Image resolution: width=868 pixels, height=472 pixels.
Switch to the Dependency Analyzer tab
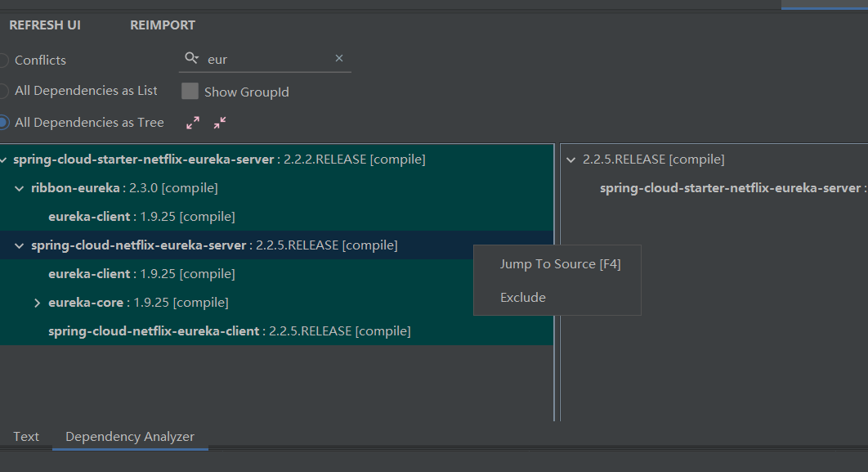tap(130, 437)
